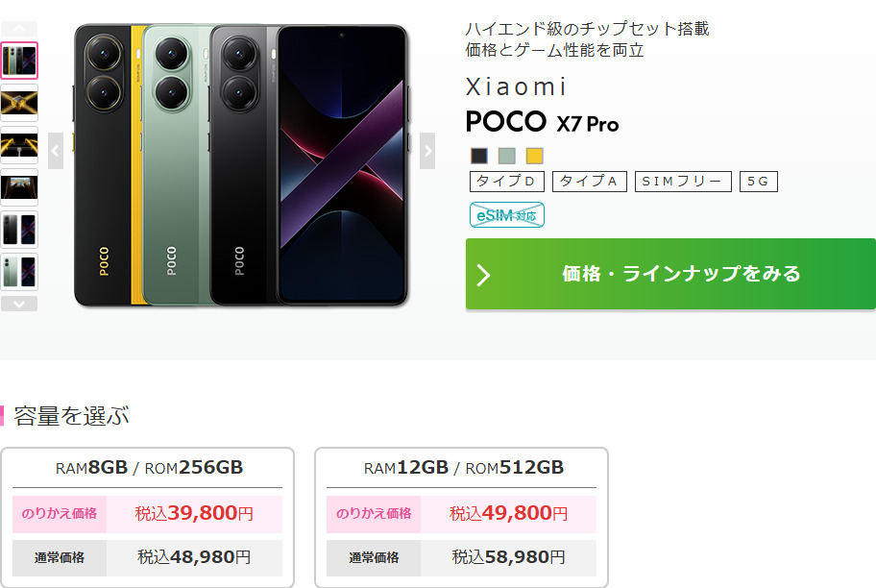Viewport: 876px width, 588px height.
Task: Show previous phone image with left arrow
Action: (x=56, y=151)
